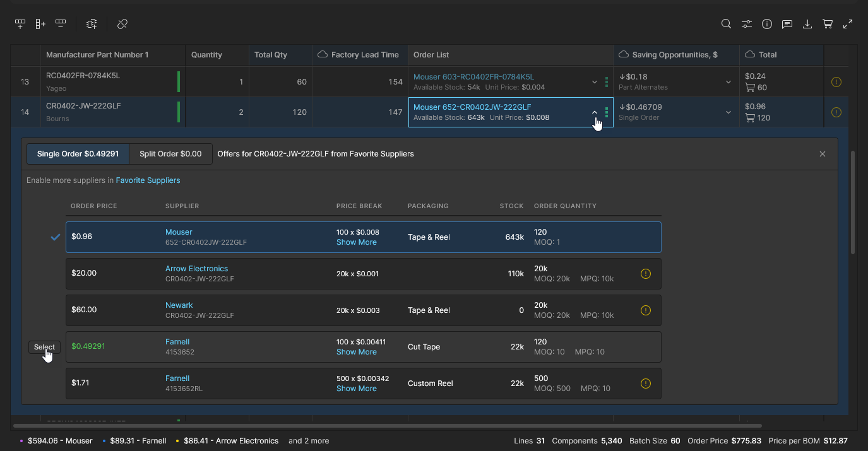Image resolution: width=868 pixels, height=451 pixels.
Task: Select the Arrow Electronics $20.00 offer row
Action: (x=363, y=274)
